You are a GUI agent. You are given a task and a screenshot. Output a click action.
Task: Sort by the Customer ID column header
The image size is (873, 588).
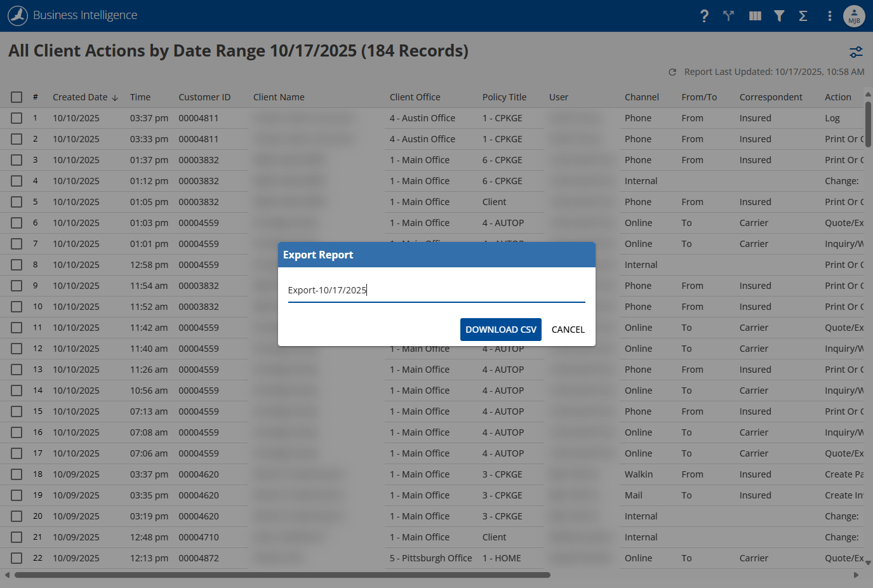(204, 97)
